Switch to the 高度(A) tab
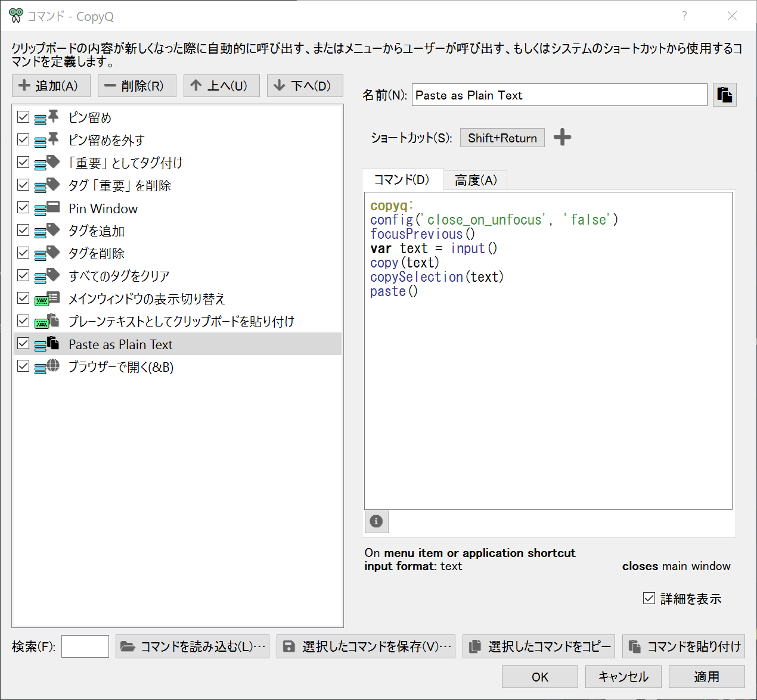The image size is (757, 700). 476,180
